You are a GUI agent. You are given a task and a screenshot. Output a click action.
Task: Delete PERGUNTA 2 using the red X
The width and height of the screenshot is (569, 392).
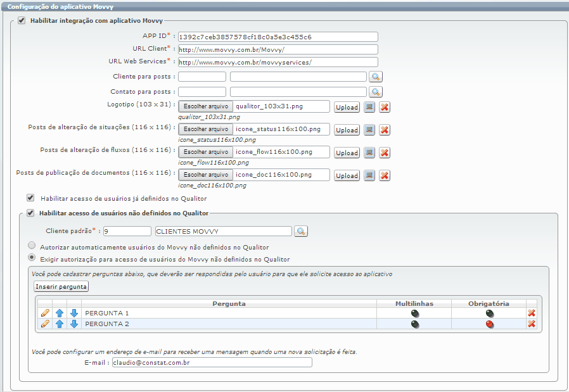coord(531,324)
